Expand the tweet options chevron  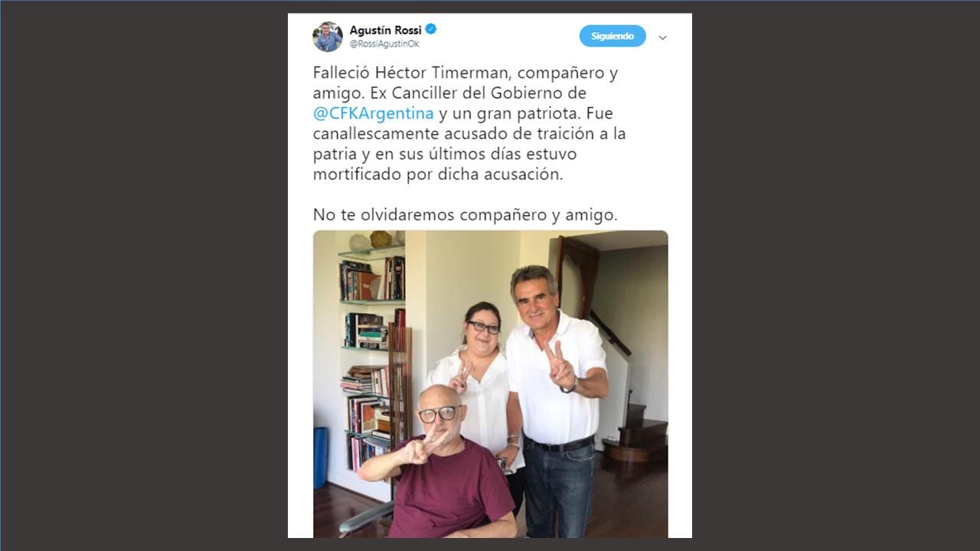click(662, 37)
